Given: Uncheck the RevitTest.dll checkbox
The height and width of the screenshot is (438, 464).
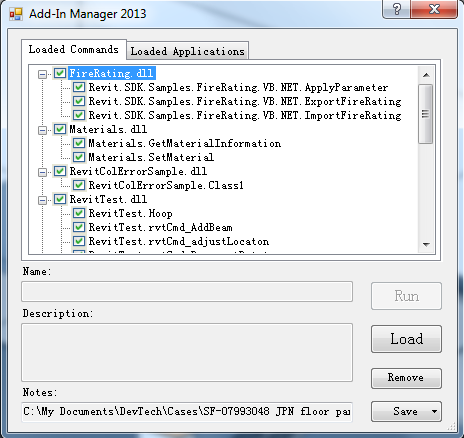Looking at the screenshot, I should pyautogui.click(x=60, y=199).
